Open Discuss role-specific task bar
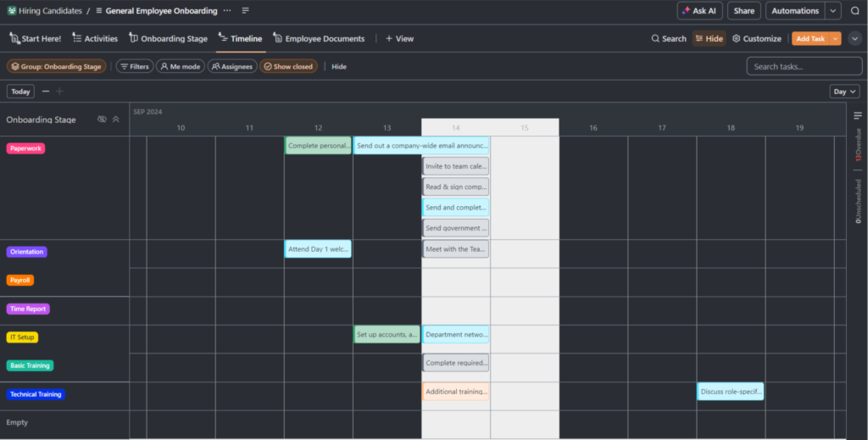This screenshot has width=868, height=440. [731, 392]
